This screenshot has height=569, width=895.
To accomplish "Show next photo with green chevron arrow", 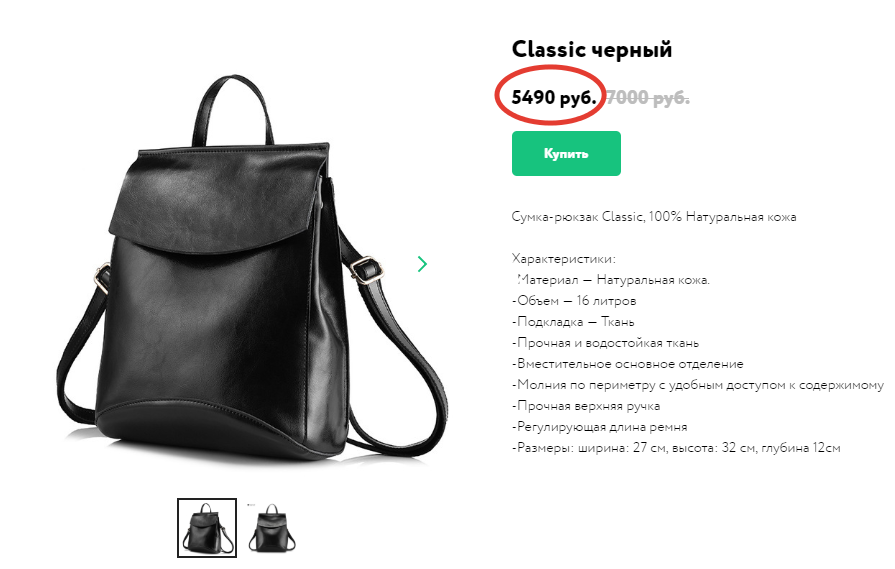I will click(x=422, y=264).
